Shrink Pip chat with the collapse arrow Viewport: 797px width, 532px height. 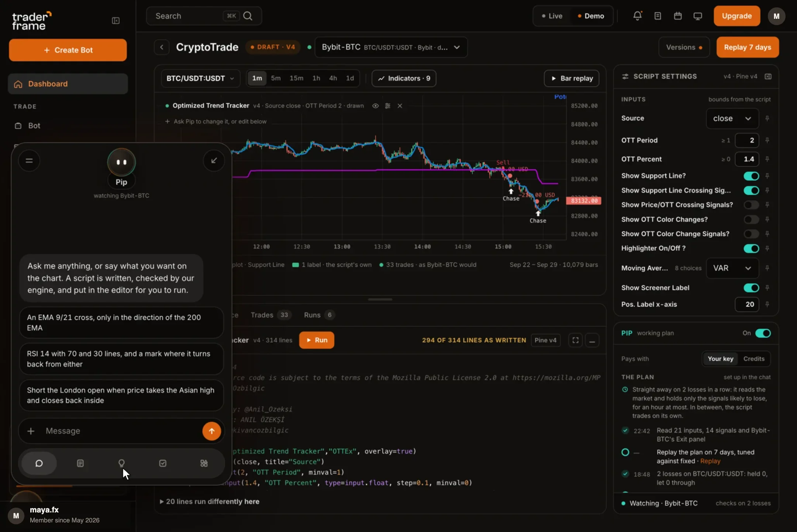(214, 160)
